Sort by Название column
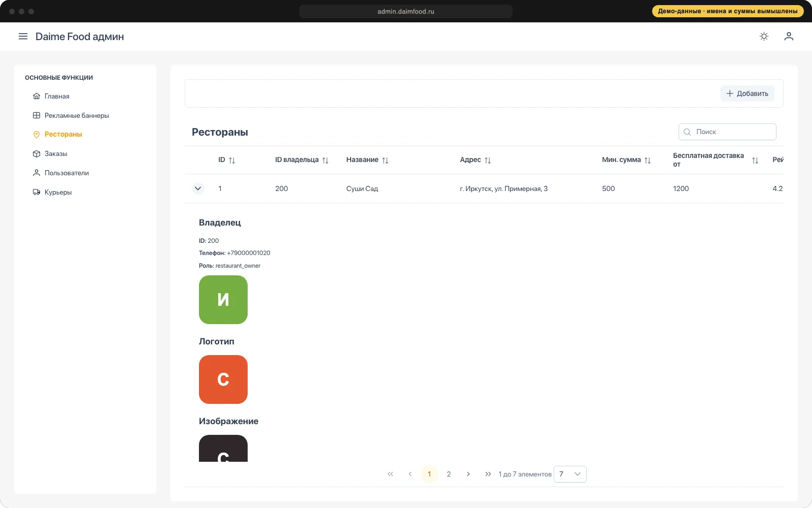 [385, 161]
